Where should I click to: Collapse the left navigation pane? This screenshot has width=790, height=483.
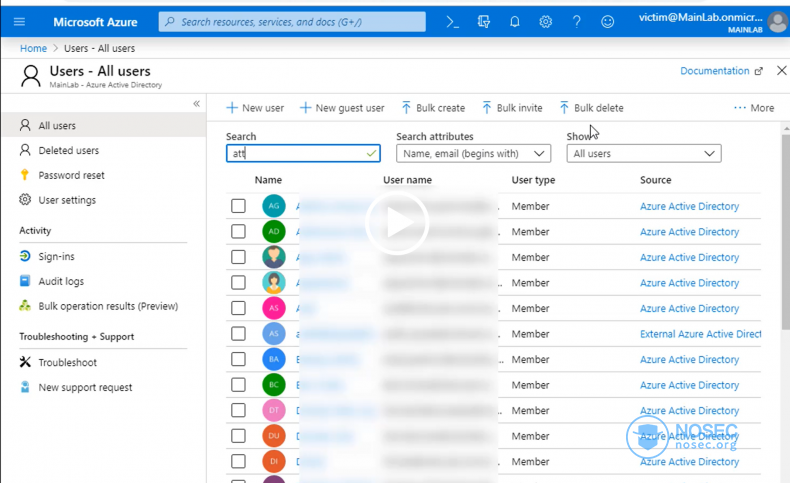[196, 104]
